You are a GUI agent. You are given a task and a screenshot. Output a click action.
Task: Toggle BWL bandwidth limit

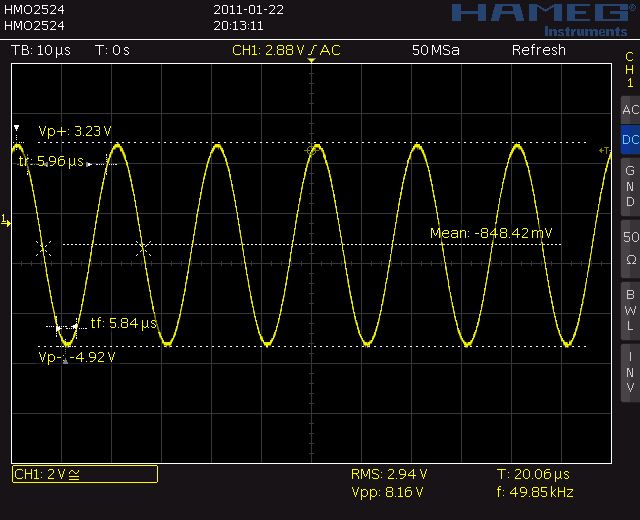pyautogui.click(x=630, y=310)
